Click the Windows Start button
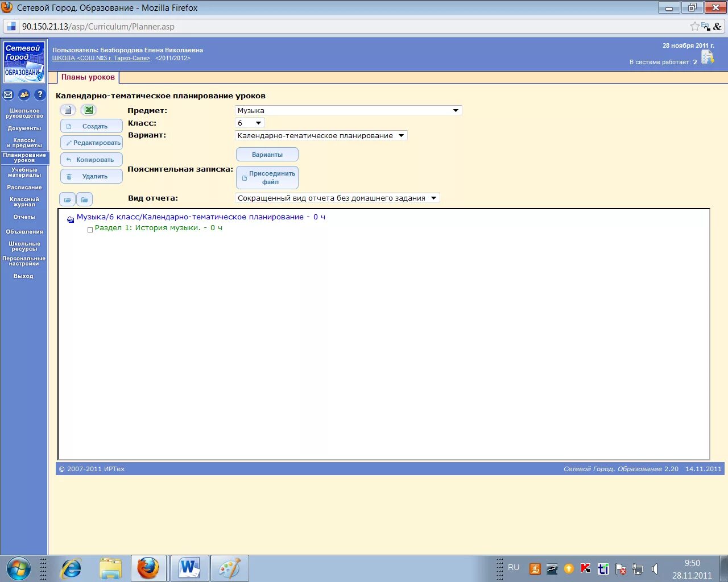Image resolution: width=728 pixels, height=582 pixels. coord(19,568)
